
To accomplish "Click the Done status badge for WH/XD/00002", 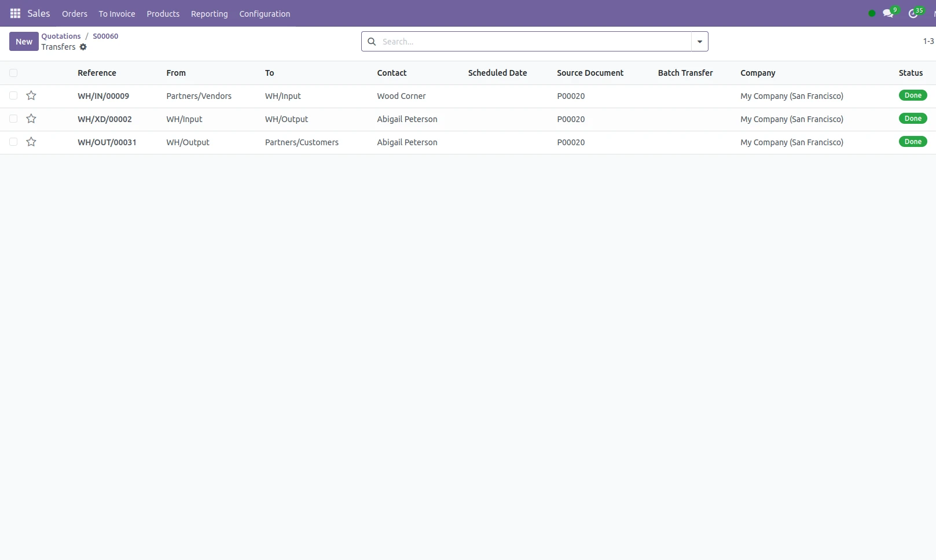I will (x=912, y=119).
